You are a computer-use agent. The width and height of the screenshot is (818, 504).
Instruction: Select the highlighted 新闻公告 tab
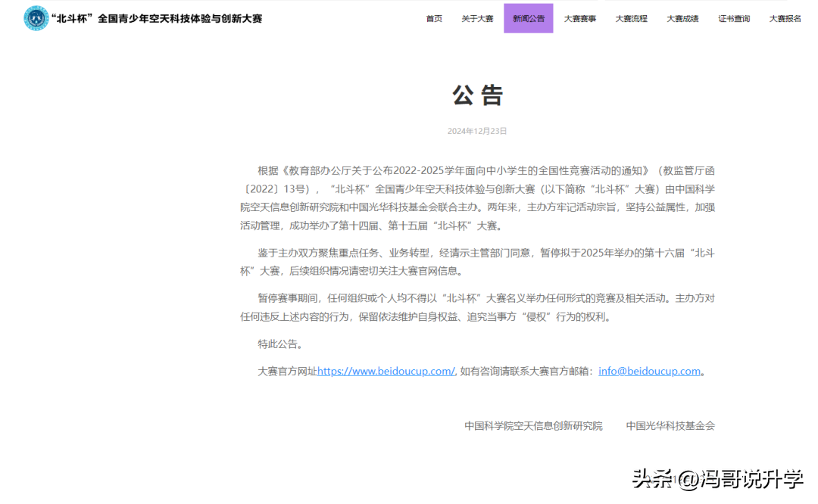(529, 18)
